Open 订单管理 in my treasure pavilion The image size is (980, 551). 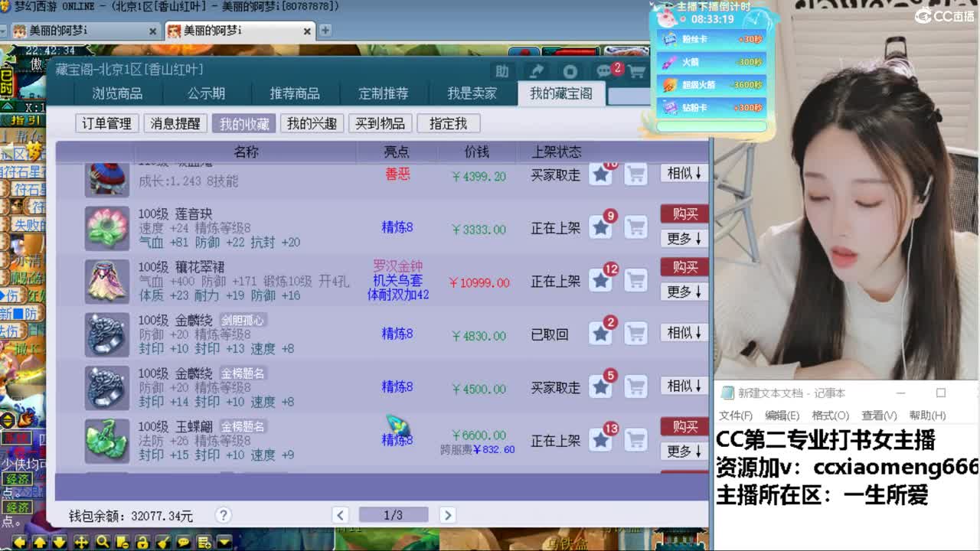point(106,122)
